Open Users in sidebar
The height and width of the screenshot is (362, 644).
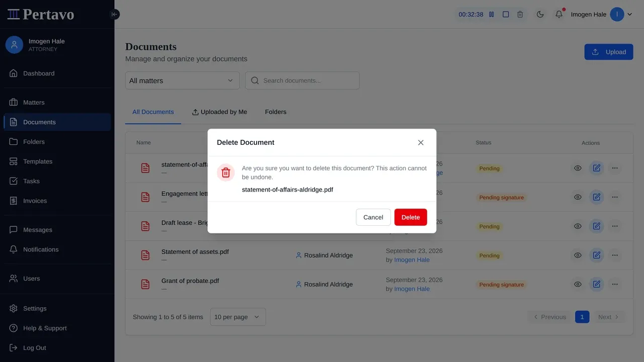tap(57, 279)
